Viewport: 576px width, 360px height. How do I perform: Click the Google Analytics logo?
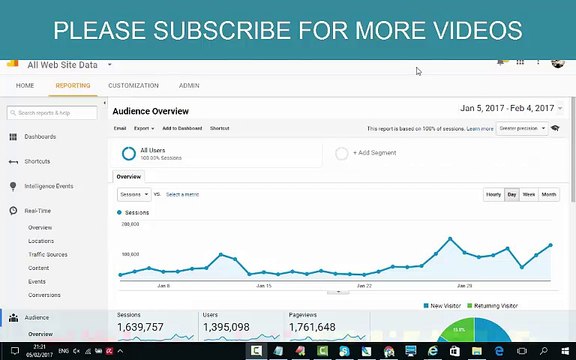click(12, 63)
